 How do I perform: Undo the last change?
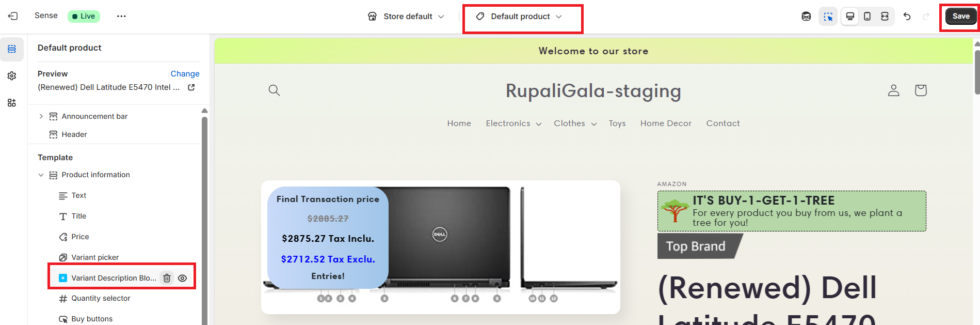tap(907, 17)
